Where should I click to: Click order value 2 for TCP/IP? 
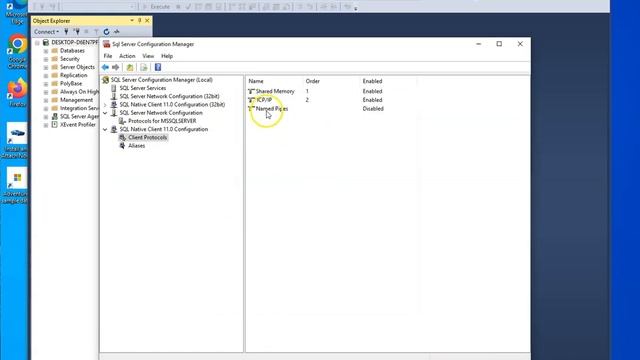307,100
